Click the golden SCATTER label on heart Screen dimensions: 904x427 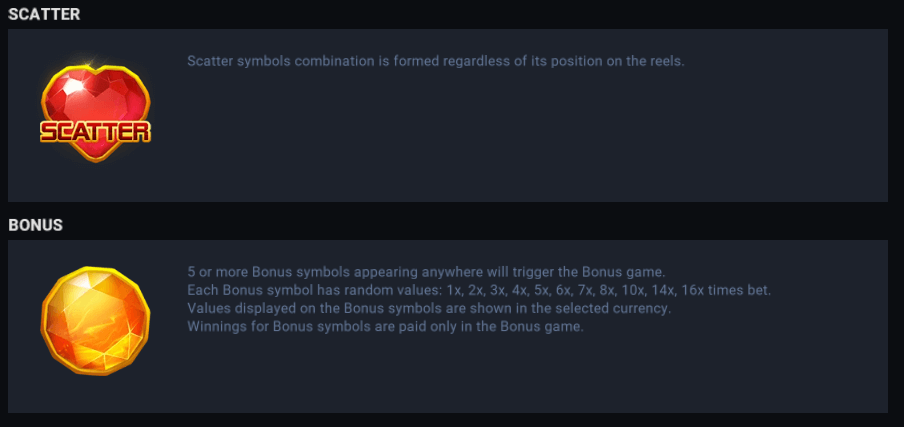[x=95, y=131]
